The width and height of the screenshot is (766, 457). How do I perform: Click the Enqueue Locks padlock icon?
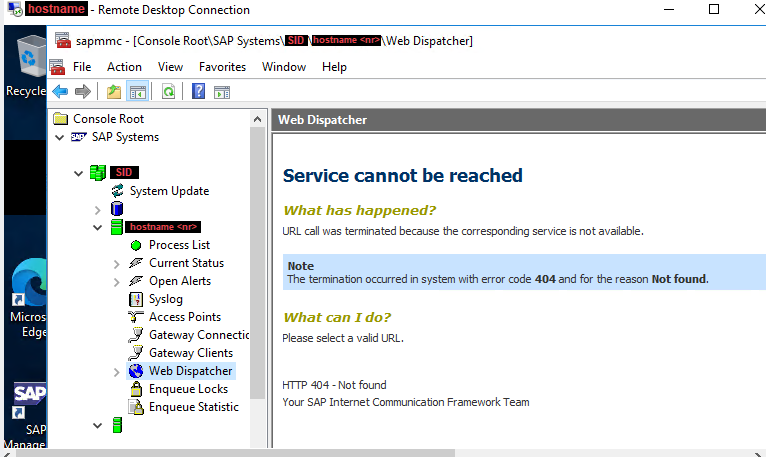tap(136, 389)
